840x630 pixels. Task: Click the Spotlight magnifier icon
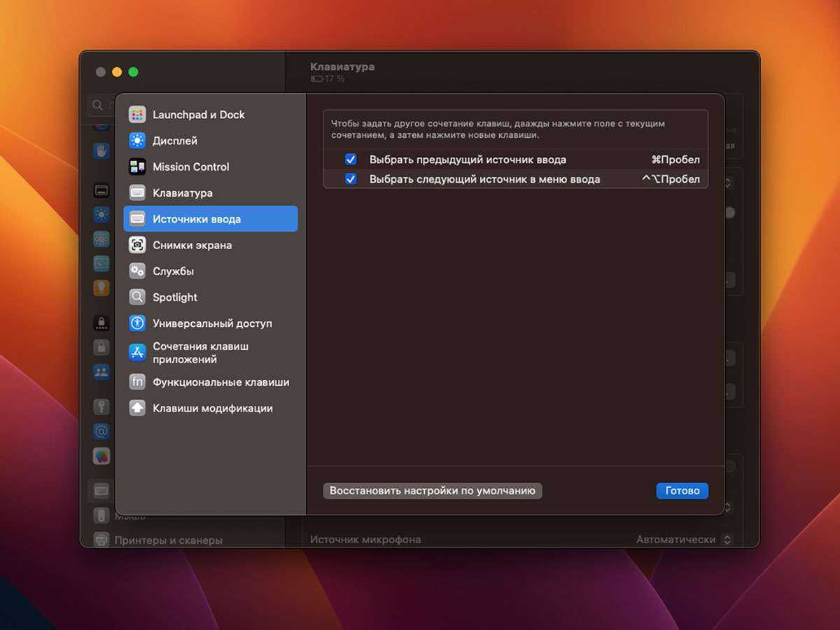pos(137,297)
